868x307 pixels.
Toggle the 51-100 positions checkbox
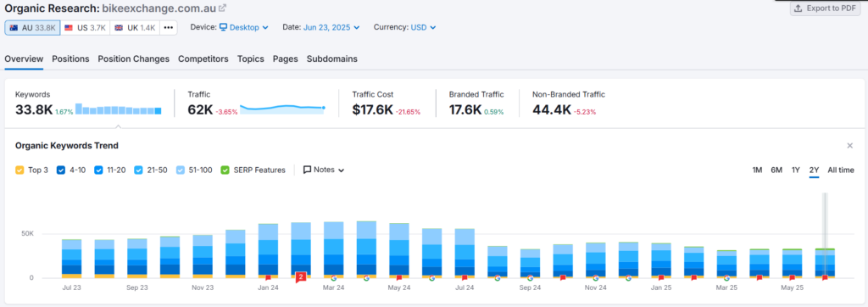(181, 170)
